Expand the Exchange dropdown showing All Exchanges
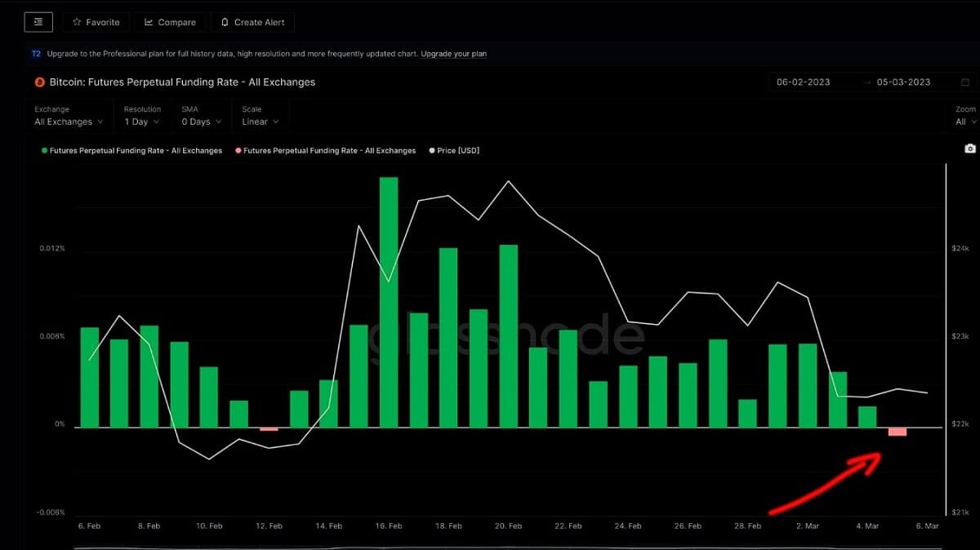980x550 pixels. (69, 122)
